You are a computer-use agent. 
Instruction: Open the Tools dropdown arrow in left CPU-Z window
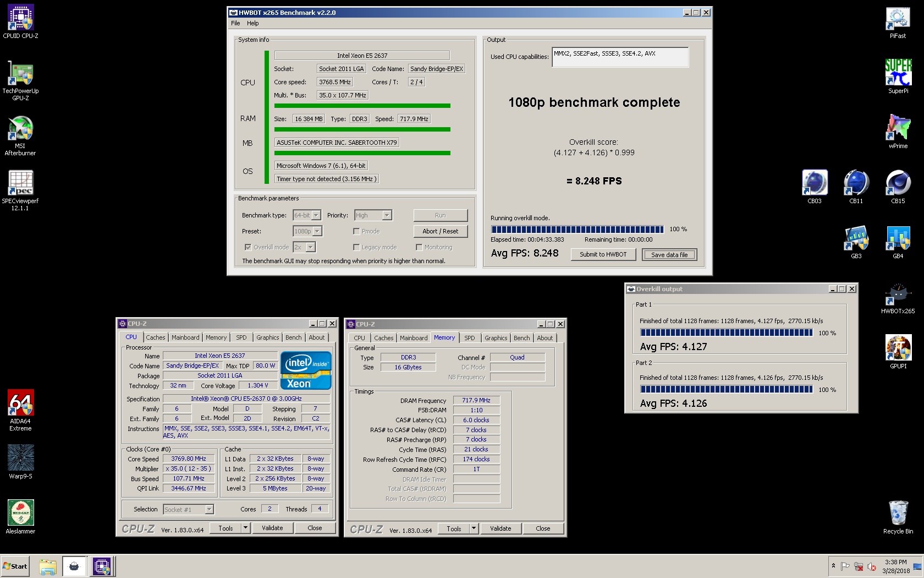246,528
